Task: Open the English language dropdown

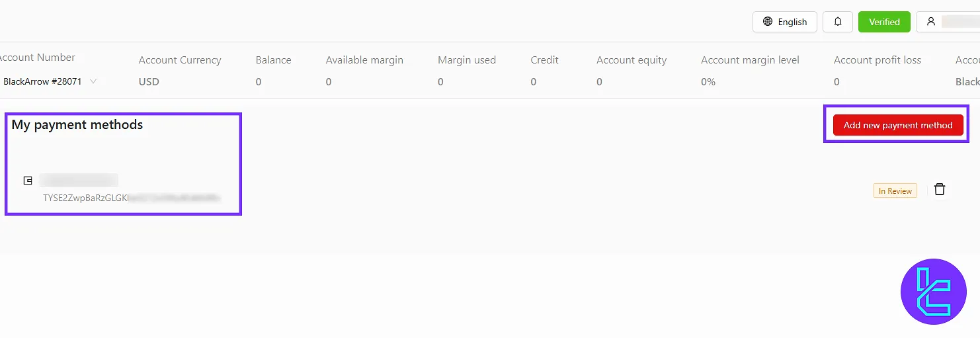Action: [784, 22]
